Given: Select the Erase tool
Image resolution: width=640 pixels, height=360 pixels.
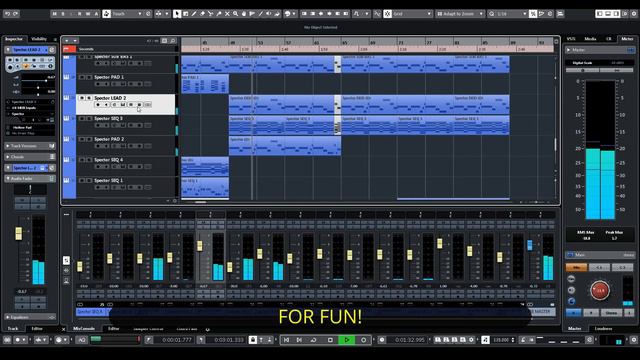Looking at the screenshot, I should point(202,14).
